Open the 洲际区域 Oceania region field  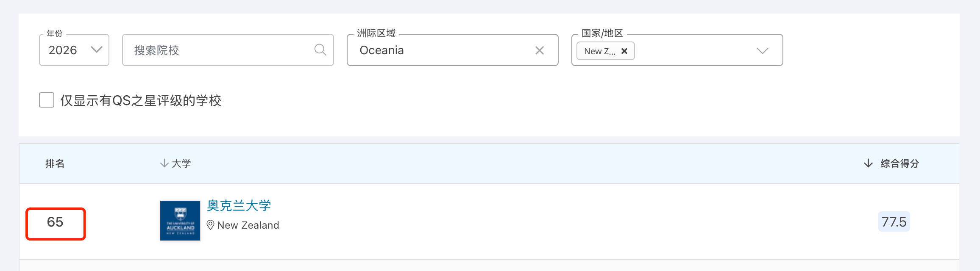click(441, 50)
